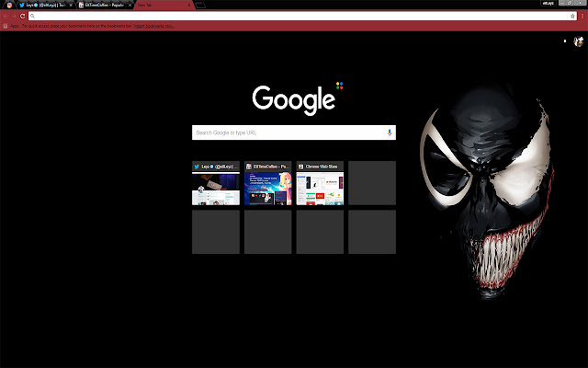
Task: Select the New Tab tab
Action: pyautogui.click(x=164, y=5)
